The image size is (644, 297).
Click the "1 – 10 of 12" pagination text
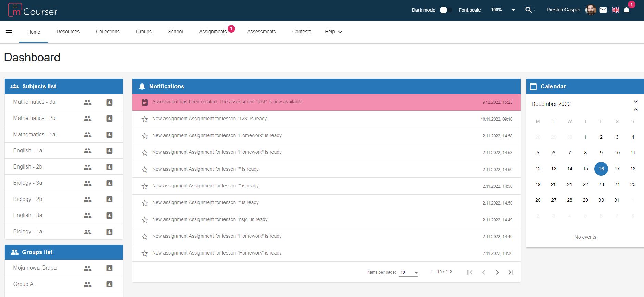click(x=441, y=272)
